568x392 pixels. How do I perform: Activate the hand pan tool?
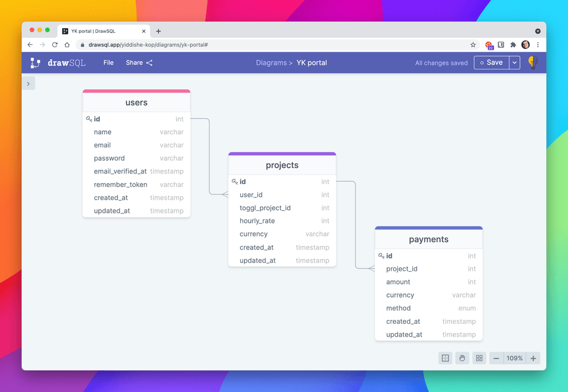pos(462,358)
